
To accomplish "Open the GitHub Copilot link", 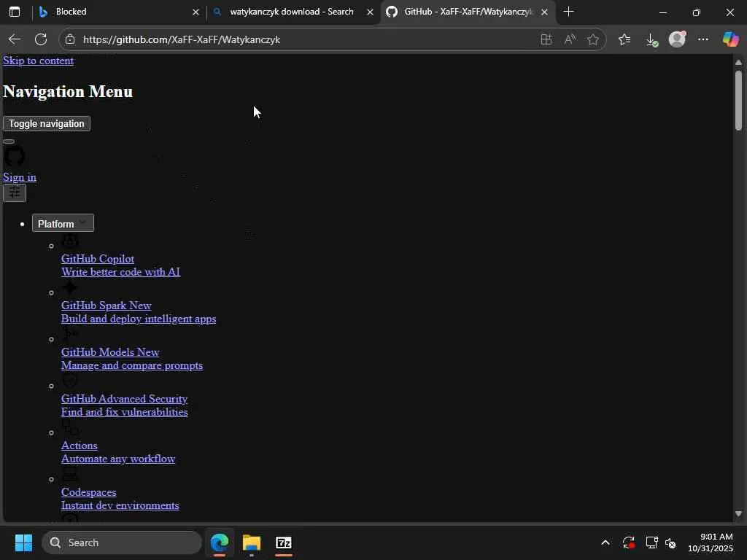I will coord(98,259).
